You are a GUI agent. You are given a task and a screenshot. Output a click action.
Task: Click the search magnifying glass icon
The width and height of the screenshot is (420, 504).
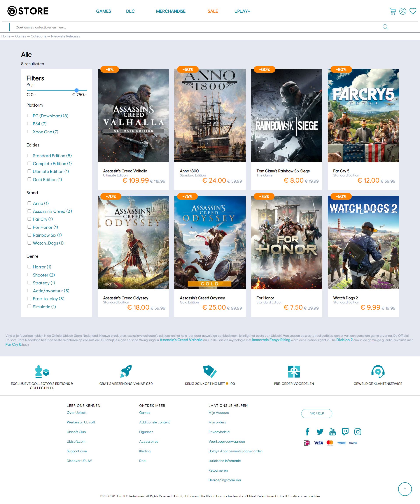point(385,27)
